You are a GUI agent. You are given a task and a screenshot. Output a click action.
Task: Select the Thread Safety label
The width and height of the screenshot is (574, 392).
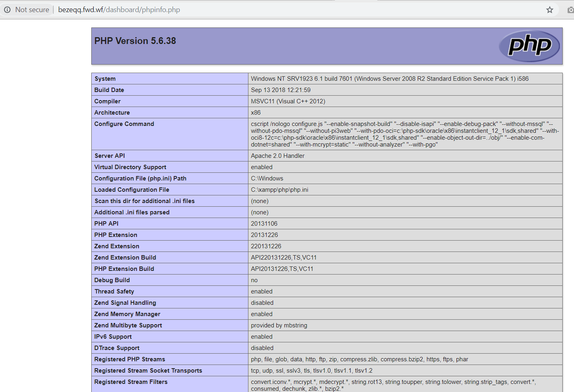114,291
